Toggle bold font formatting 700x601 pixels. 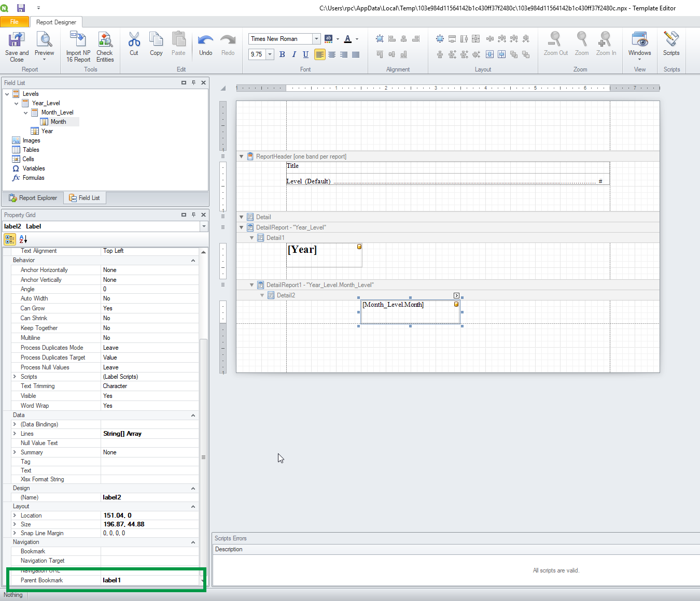(282, 54)
